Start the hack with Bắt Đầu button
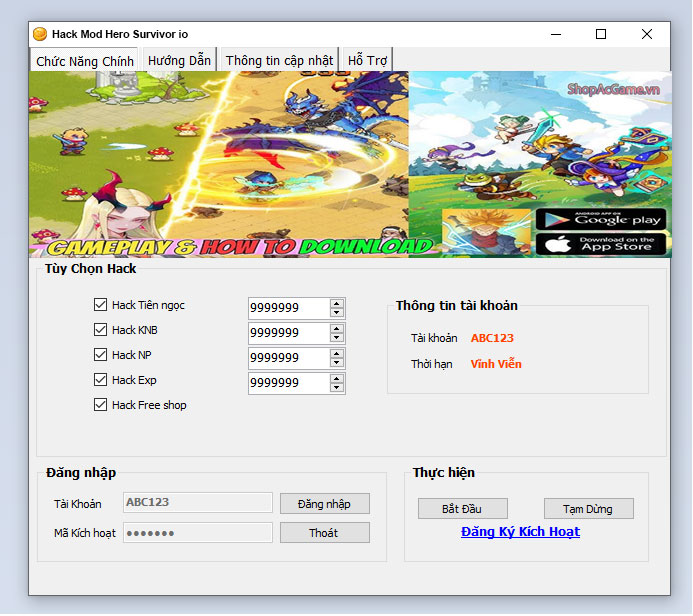 pos(462,509)
